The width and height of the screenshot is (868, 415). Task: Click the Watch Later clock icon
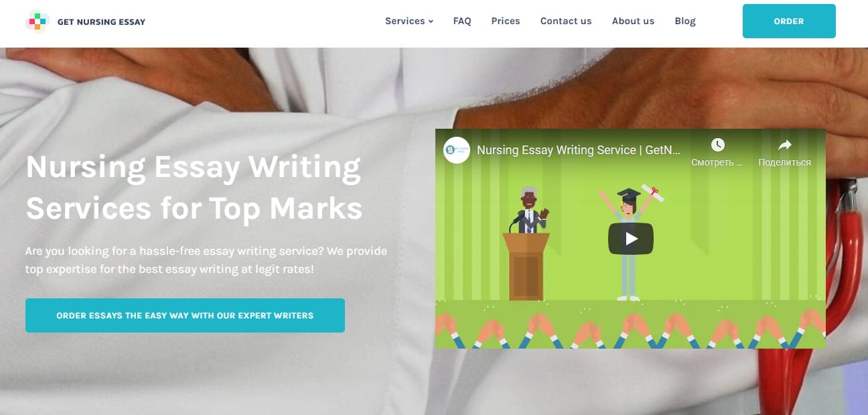717,145
